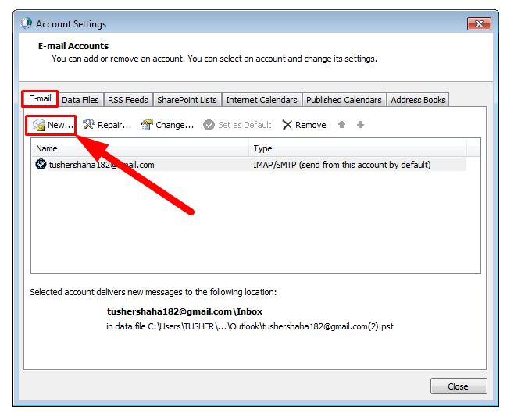Open the Published Calendars tab
Viewport: 514px width, 420px height.
click(x=344, y=100)
